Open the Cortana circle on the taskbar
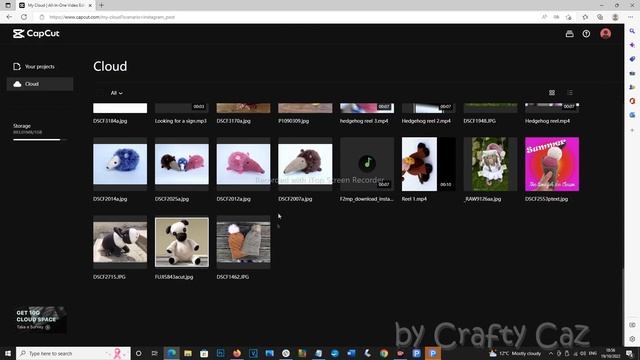The image size is (640, 360). pos(138,353)
